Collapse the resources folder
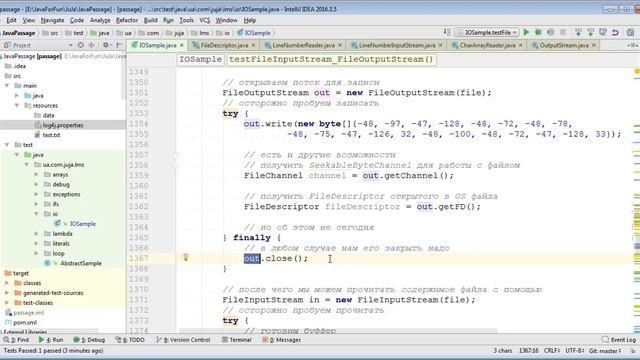The width and height of the screenshot is (640, 360). 17,105
